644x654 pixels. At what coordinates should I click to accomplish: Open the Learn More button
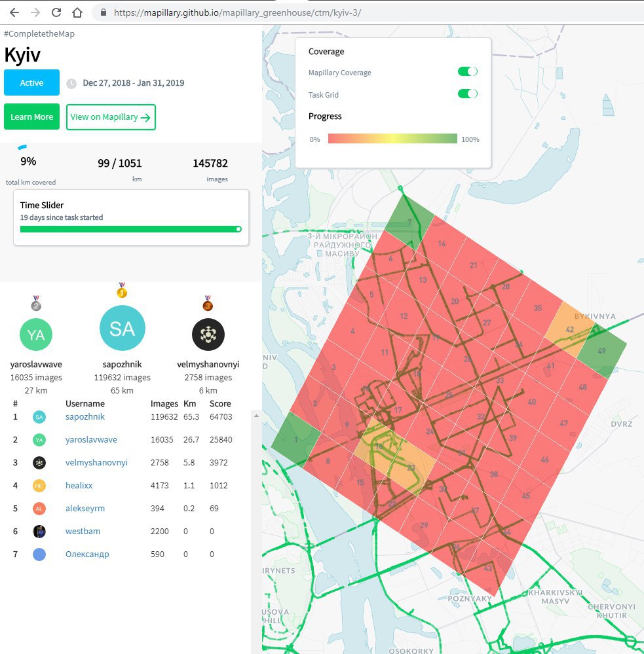[31, 117]
